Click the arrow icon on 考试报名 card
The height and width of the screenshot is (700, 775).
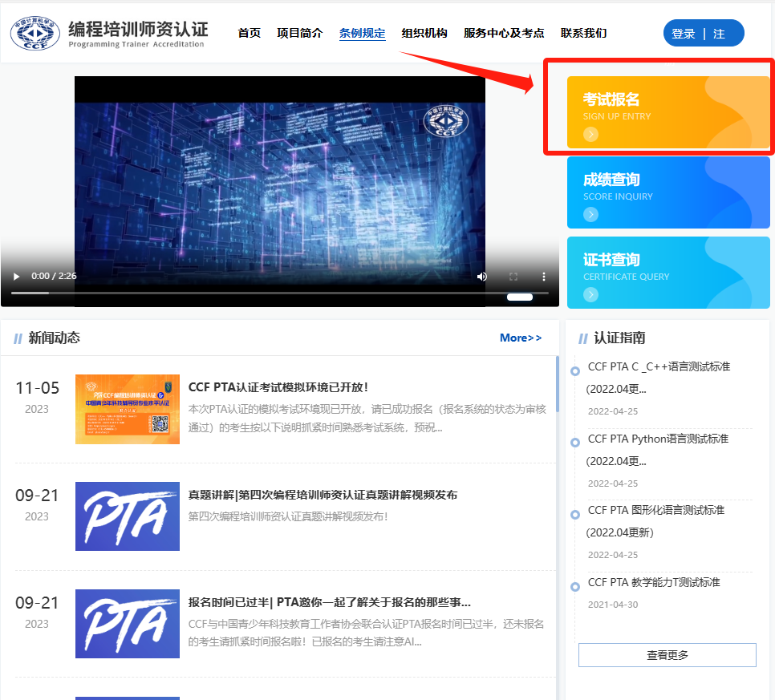tap(591, 134)
